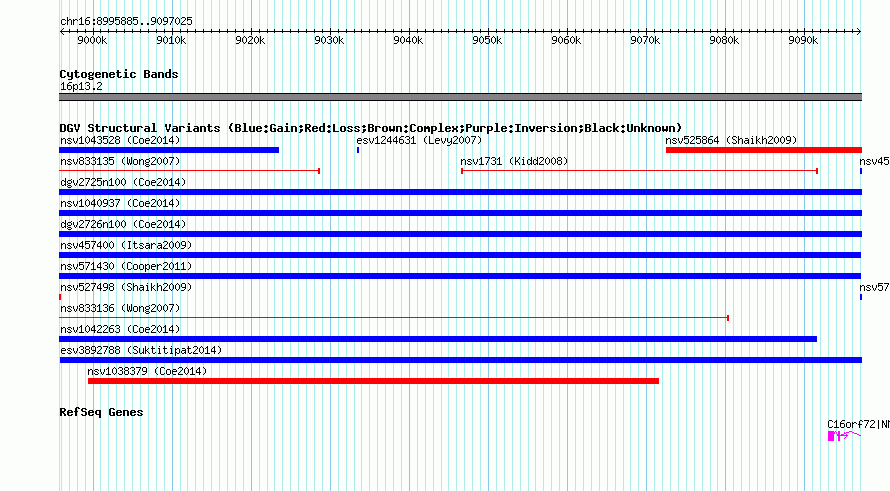890x491 pixels.
Task: Open the dgv2726n100 (Coe2014) label
Action: [x=123, y=224]
